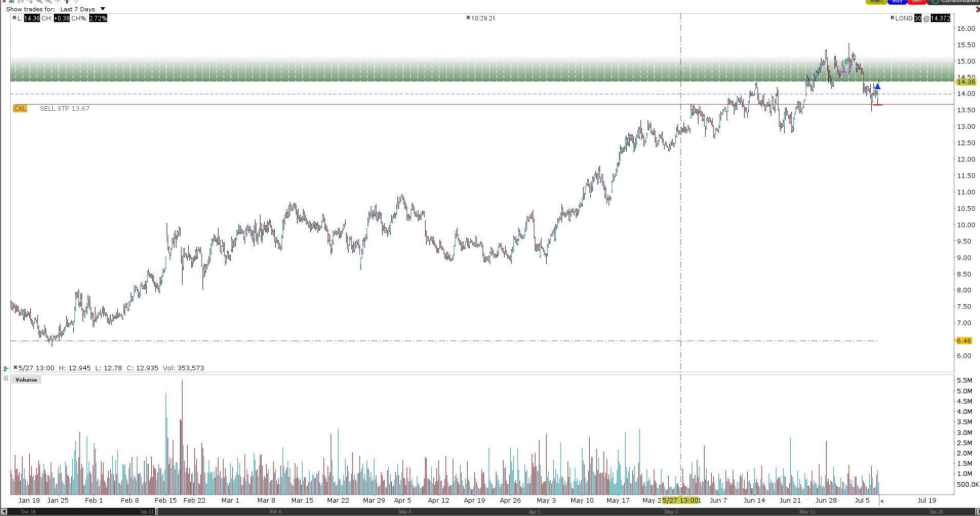Select the SELL STP 13.67 order line
Image resolution: width=980 pixels, height=516 pixels.
point(65,109)
